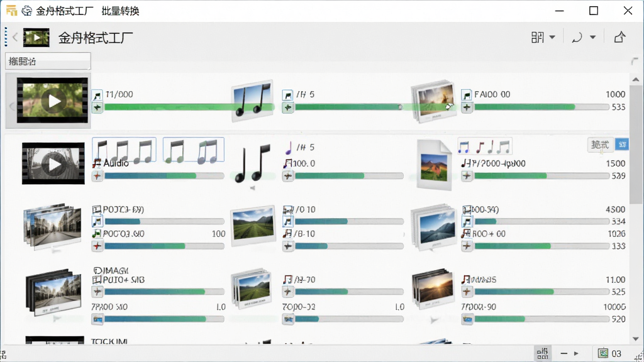644x362 pixels.
Task: Select the large black eighth-notes icon
Action: tap(252, 163)
